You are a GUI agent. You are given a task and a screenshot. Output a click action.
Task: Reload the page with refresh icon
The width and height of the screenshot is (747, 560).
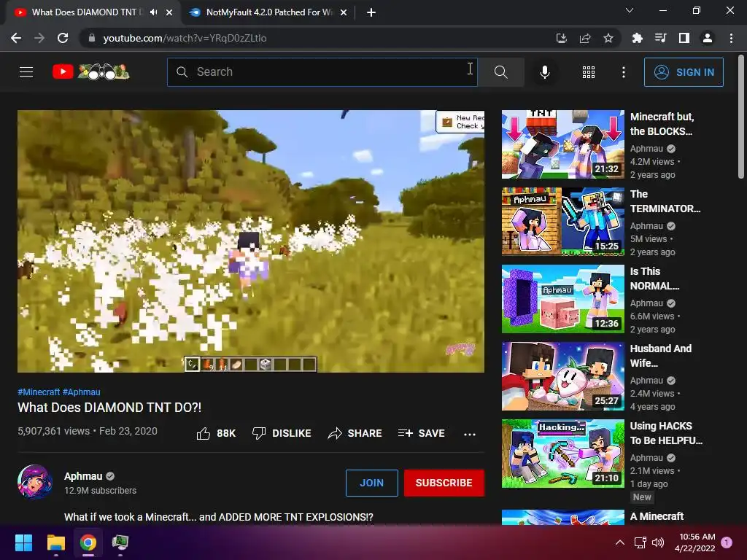(x=63, y=38)
